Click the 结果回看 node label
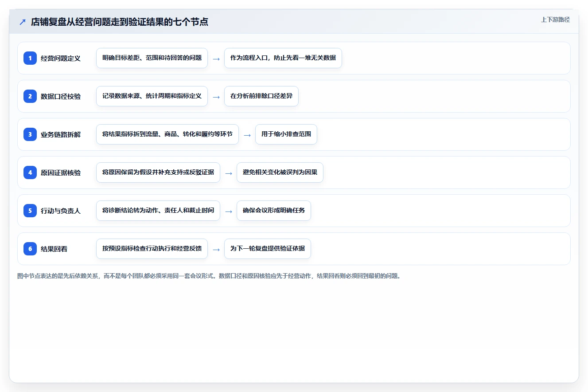588x392 pixels. [54, 249]
